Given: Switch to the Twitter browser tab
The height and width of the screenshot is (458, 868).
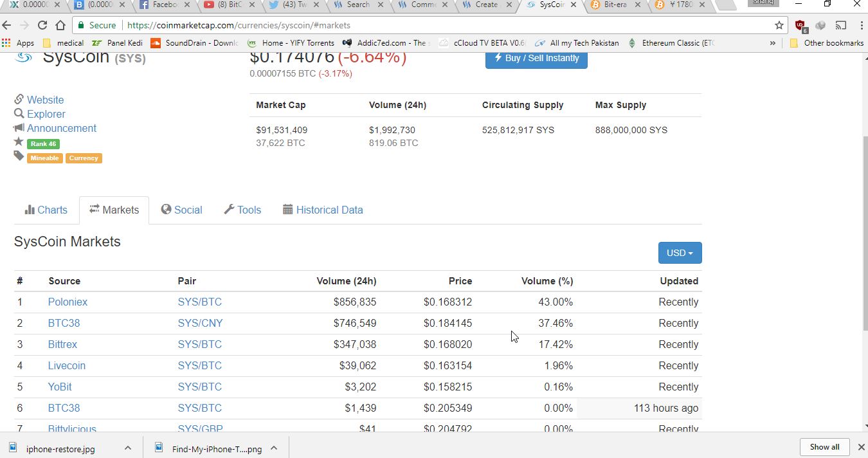Looking at the screenshot, I should [x=293, y=5].
